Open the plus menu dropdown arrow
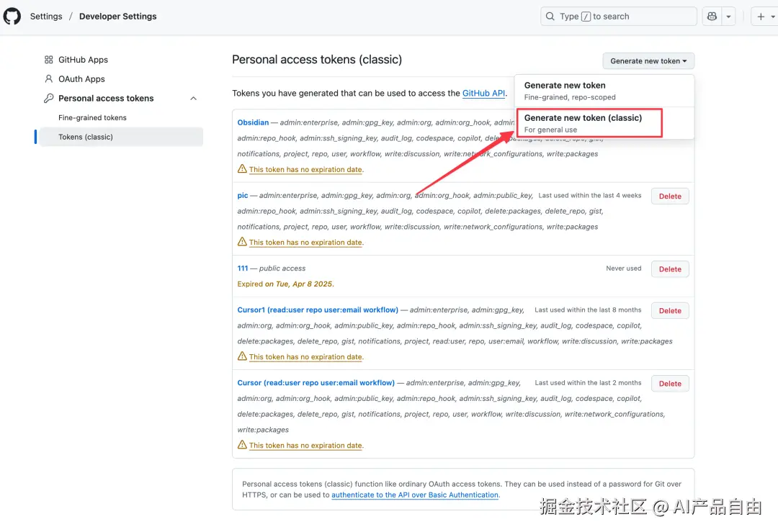778x532 pixels. click(x=773, y=17)
